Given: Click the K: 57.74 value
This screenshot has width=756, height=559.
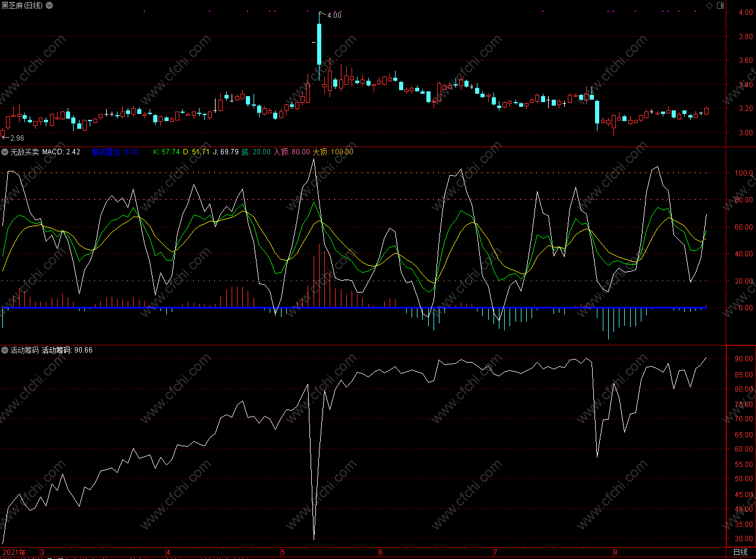Looking at the screenshot, I should 166,152.
